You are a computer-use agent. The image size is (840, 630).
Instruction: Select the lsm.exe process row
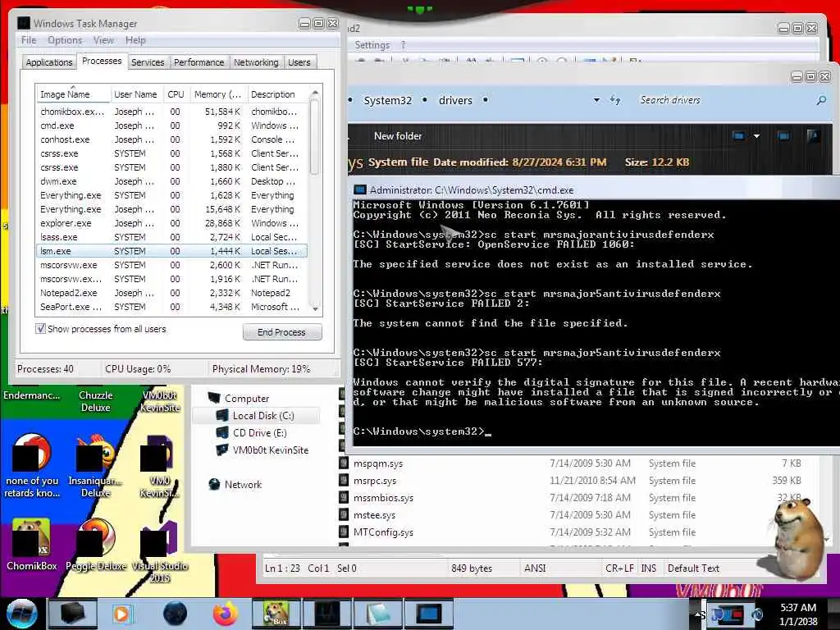point(171,251)
